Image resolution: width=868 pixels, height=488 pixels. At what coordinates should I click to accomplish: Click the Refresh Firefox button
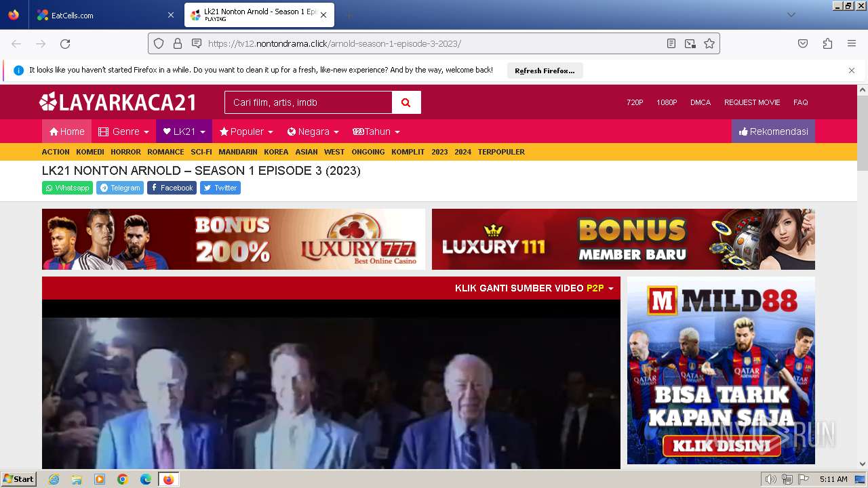click(x=545, y=70)
